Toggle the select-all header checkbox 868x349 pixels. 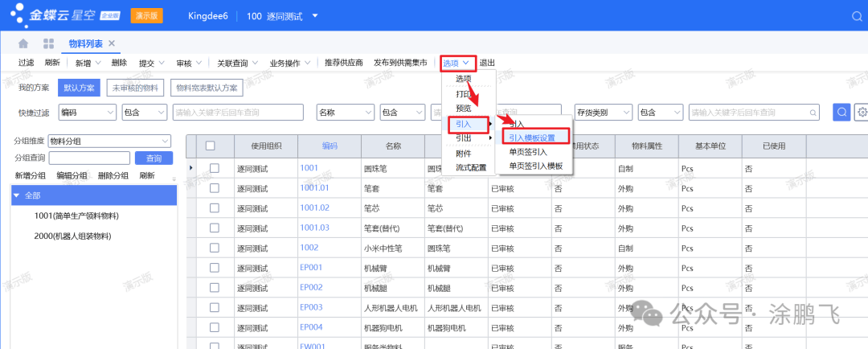[211, 146]
